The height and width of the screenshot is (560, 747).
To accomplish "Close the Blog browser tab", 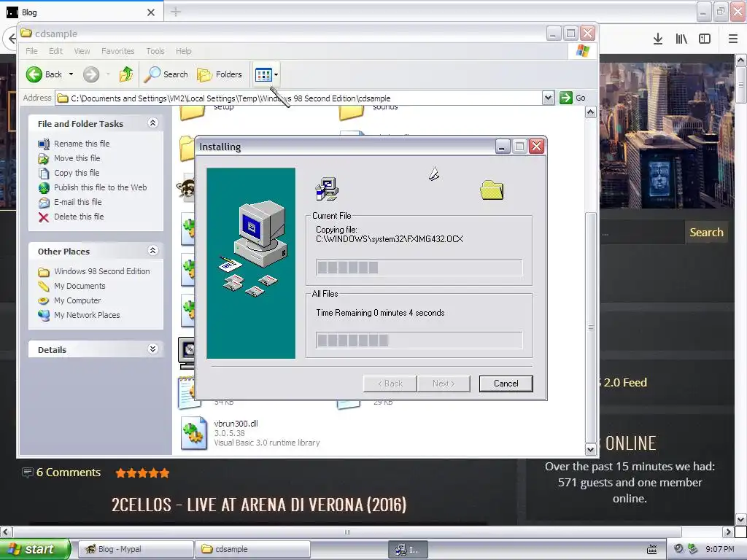I will coord(150,12).
